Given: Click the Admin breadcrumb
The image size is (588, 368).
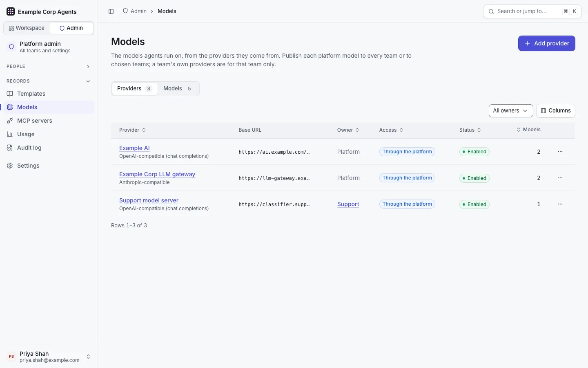Looking at the screenshot, I should 135,11.
